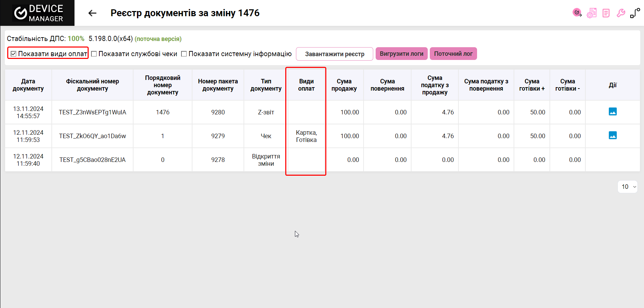Open the pink document list icon
The height and width of the screenshot is (308, 644).
click(606, 13)
